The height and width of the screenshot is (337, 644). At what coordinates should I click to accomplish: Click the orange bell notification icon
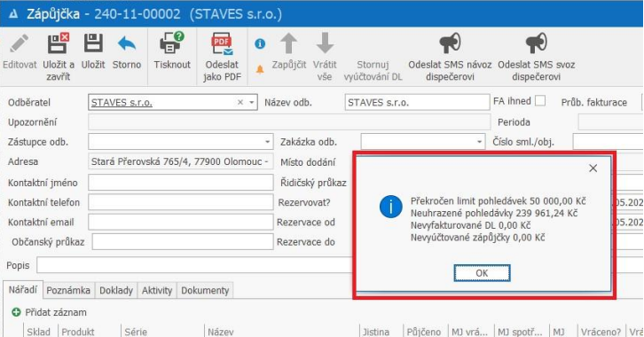click(260, 69)
